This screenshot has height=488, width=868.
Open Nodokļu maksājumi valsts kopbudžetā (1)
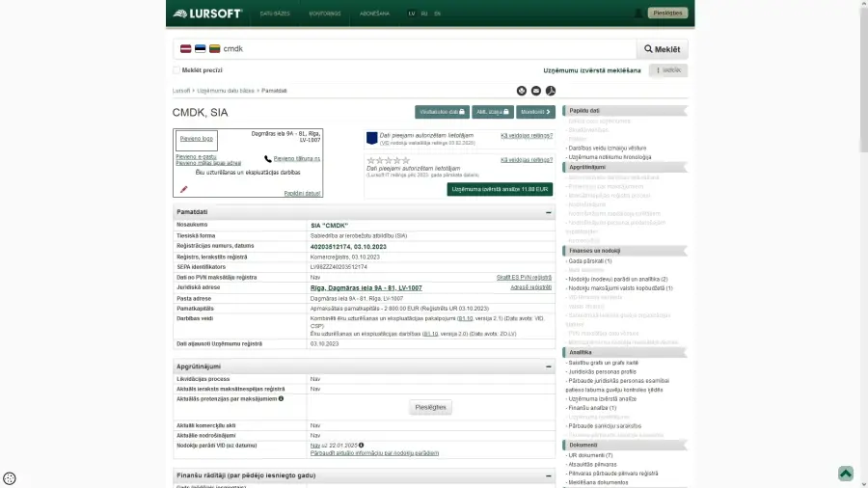pyautogui.click(x=620, y=288)
